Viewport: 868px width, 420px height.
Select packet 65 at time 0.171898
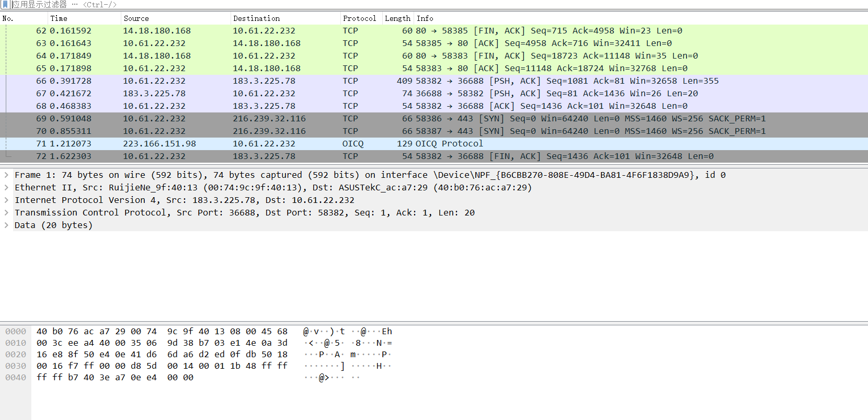pyautogui.click(x=434, y=69)
